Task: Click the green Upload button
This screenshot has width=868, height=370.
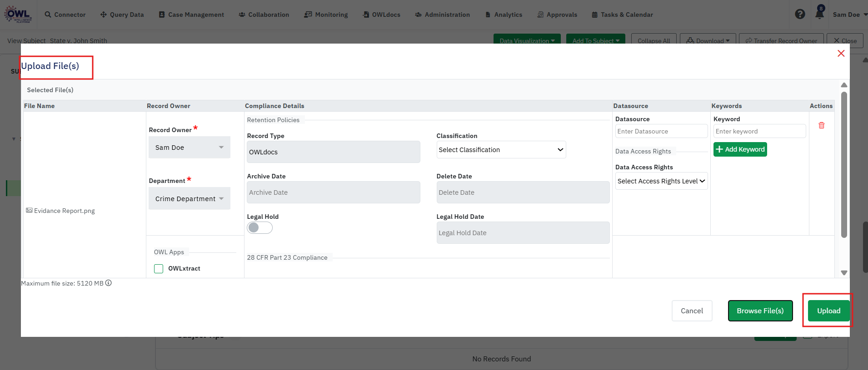Action: (x=828, y=311)
